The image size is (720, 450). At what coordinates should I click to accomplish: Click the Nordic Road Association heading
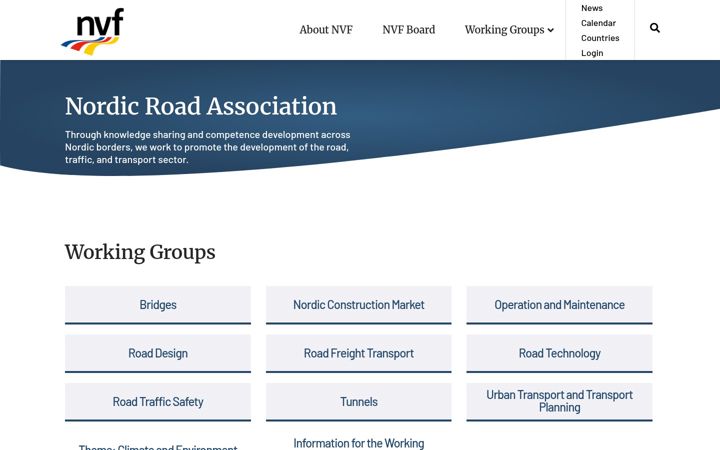point(201,107)
